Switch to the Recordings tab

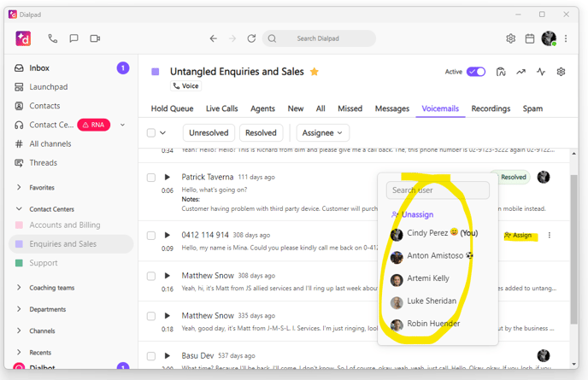coord(491,108)
